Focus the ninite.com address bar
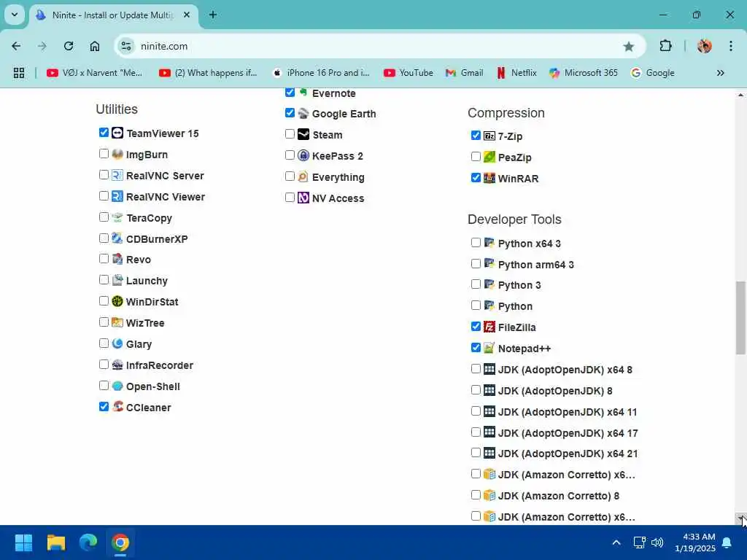This screenshot has width=747, height=560. [379, 46]
